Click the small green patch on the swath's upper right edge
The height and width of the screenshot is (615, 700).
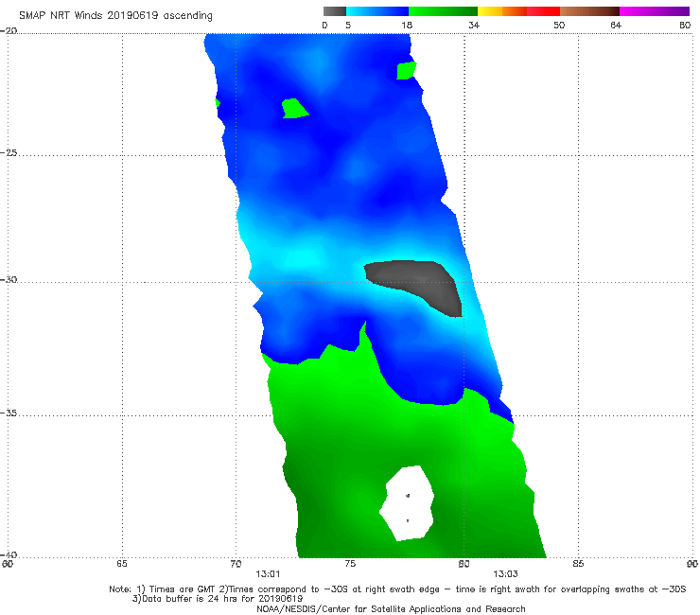pos(406,71)
